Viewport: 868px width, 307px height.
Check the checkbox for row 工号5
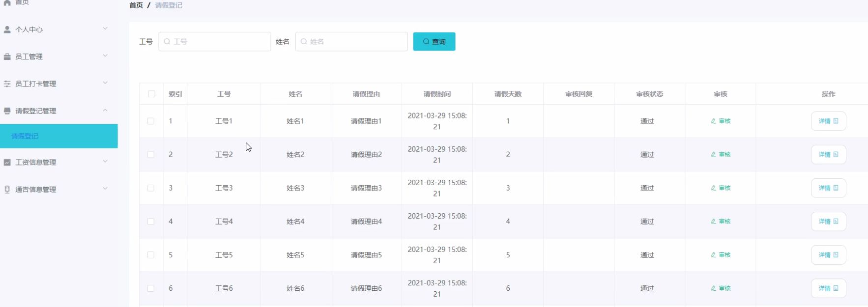151,255
